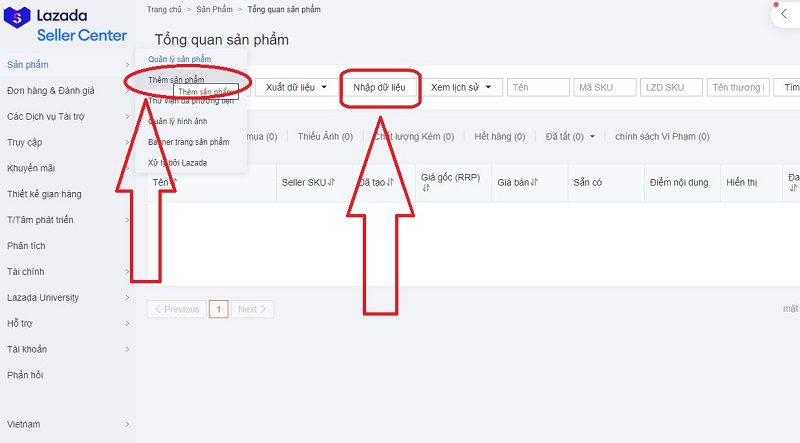Switch to chính sách Vi Phạm (0) tab
The width and height of the screenshot is (800, 443).
pos(662,137)
